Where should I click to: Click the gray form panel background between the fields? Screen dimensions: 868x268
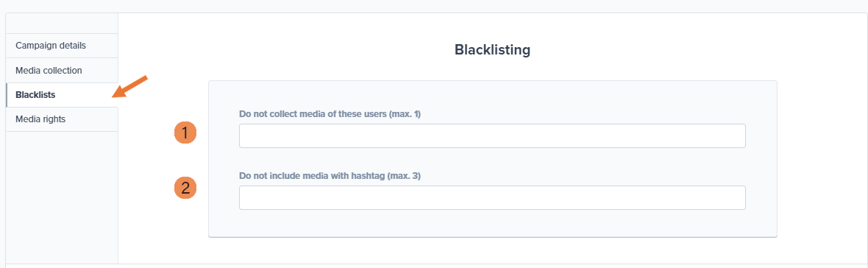point(492,160)
